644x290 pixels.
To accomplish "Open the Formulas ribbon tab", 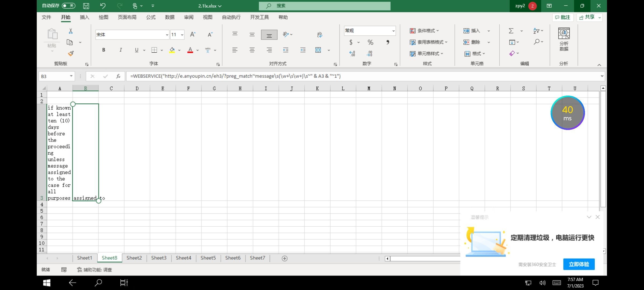I will click(x=151, y=17).
